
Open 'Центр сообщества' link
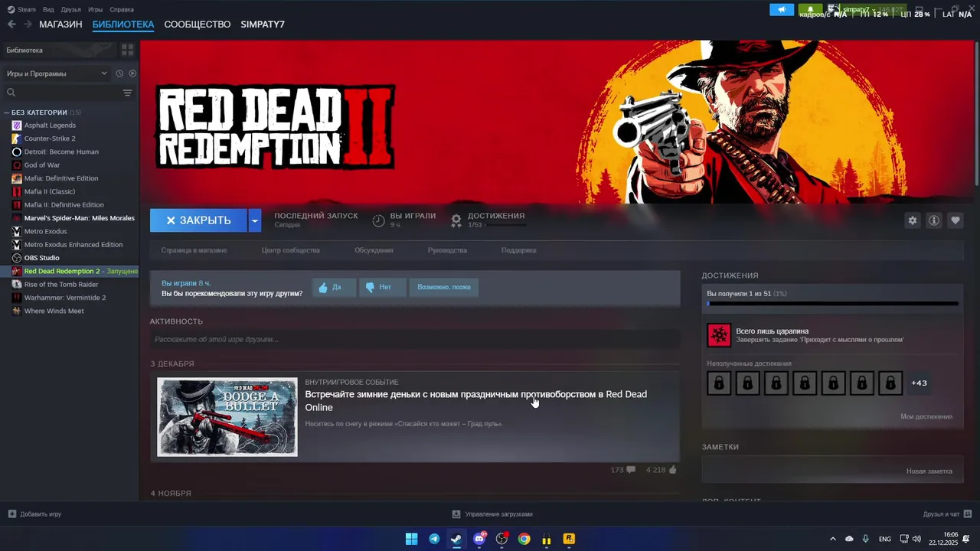pyautogui.click(x=290, y=250)
